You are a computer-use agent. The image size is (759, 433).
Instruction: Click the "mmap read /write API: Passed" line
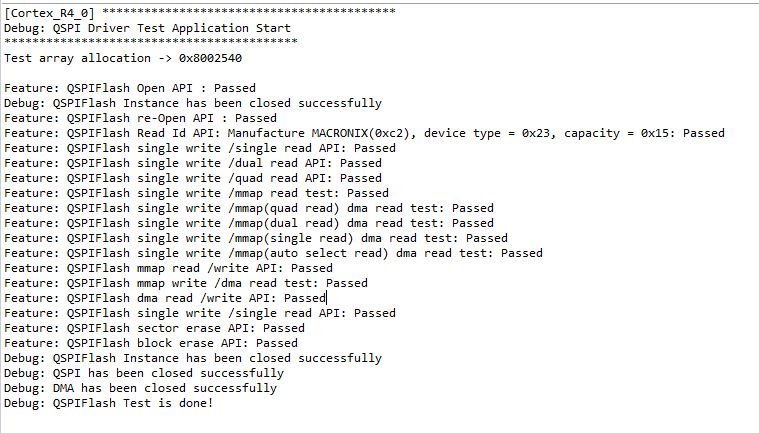(168, 268)
